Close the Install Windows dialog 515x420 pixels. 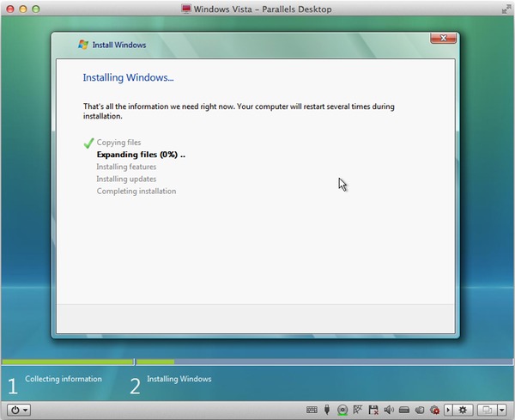(x=443, y=38)
